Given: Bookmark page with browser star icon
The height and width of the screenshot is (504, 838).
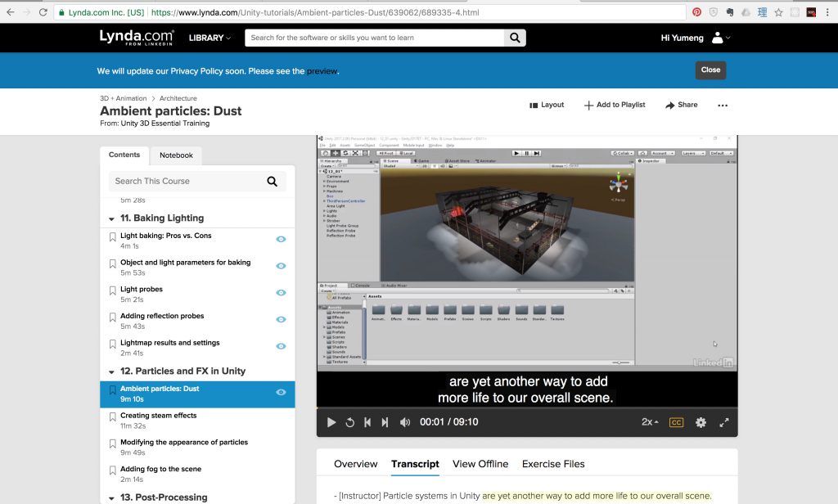Looking at the screenshot, I should pyautogui.click(x=779, y=11).
